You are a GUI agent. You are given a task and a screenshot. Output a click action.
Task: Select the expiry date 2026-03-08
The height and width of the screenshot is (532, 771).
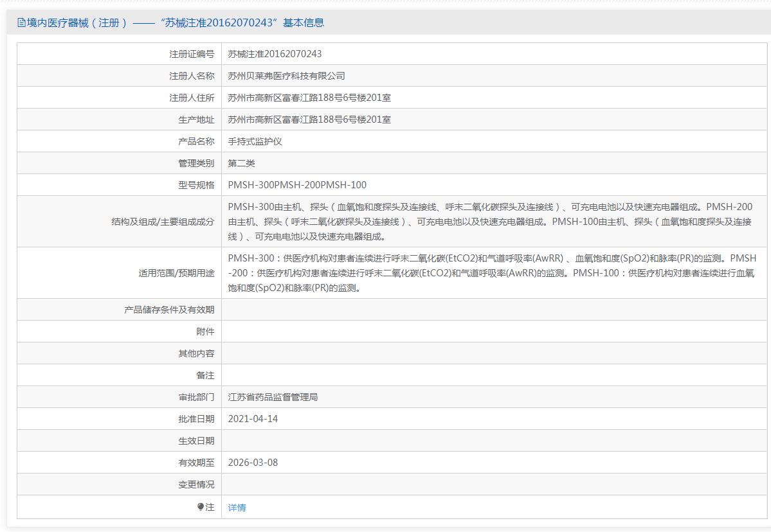(x=253, y=463)
